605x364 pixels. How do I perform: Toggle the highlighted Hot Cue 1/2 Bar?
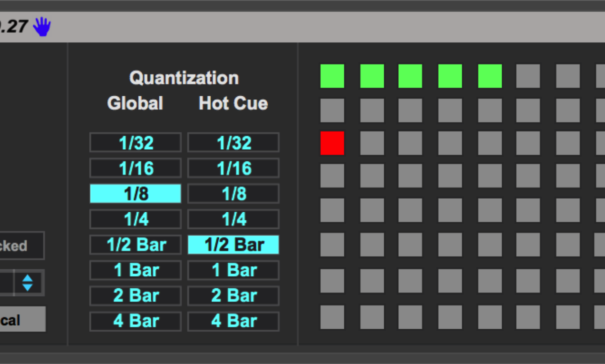(x=233, y=245)
